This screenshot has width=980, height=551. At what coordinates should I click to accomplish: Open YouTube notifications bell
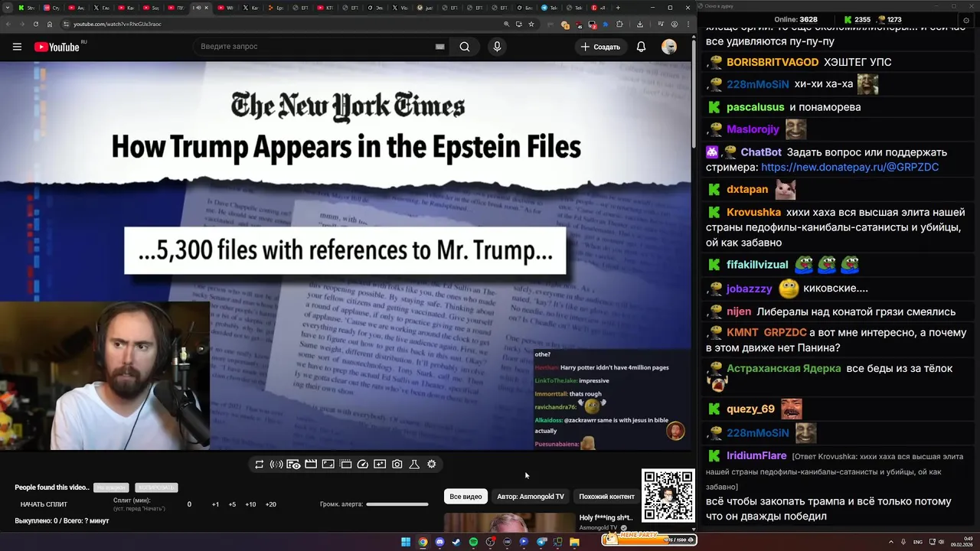pyautogui.click(x=641, y=47)
